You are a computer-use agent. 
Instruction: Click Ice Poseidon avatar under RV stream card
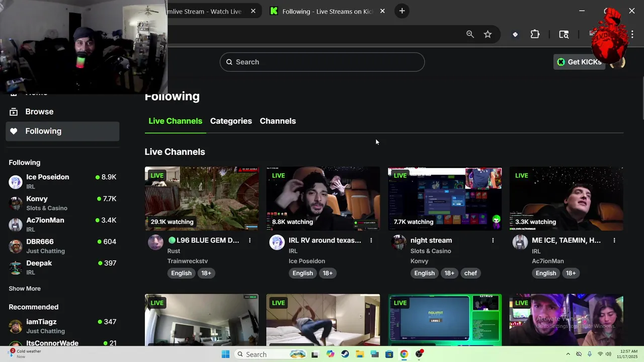pos(277,242)
